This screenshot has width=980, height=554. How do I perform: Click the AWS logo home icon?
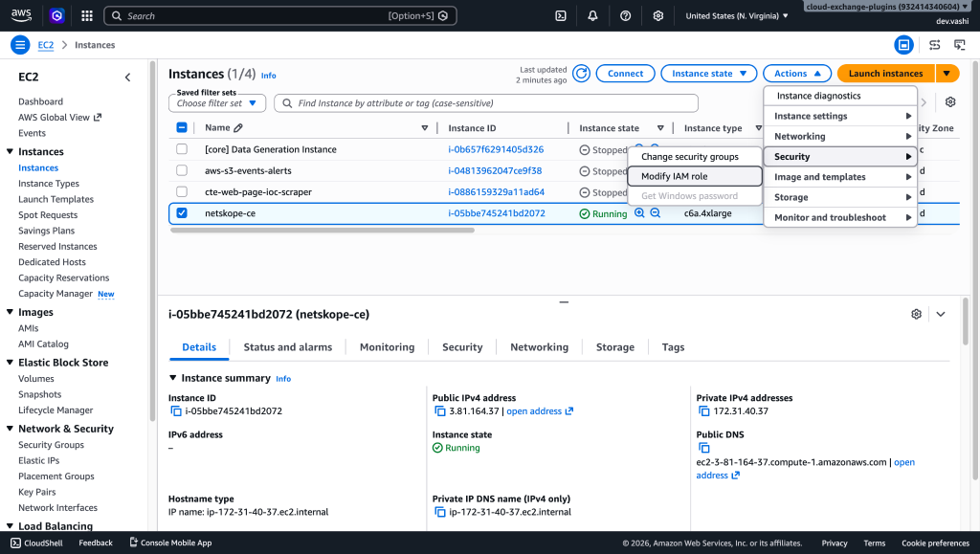21,15
